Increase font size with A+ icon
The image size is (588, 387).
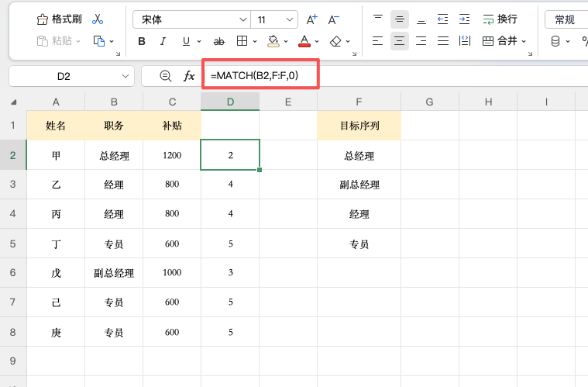(x=311, y=19)
